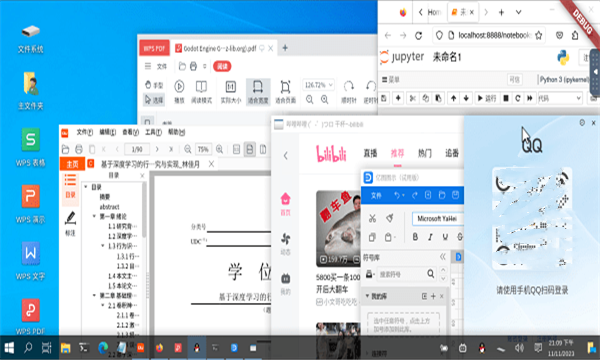Viewport: 600px width, 360px height.
Task: Click the Jupyter run cell button
Action: (486, 98)
